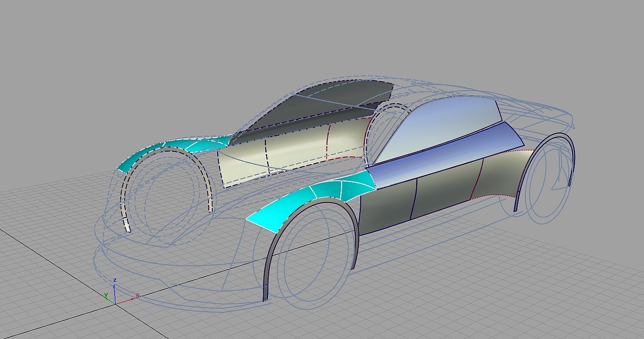Click the X axis label on the gizmo

[138, 295]
